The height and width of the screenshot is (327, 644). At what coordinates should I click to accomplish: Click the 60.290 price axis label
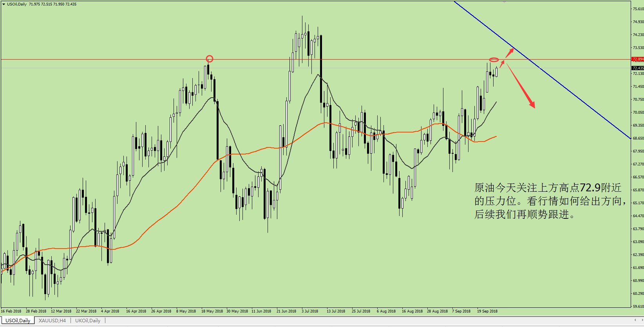pyautogui.click(x=638, y=294)
